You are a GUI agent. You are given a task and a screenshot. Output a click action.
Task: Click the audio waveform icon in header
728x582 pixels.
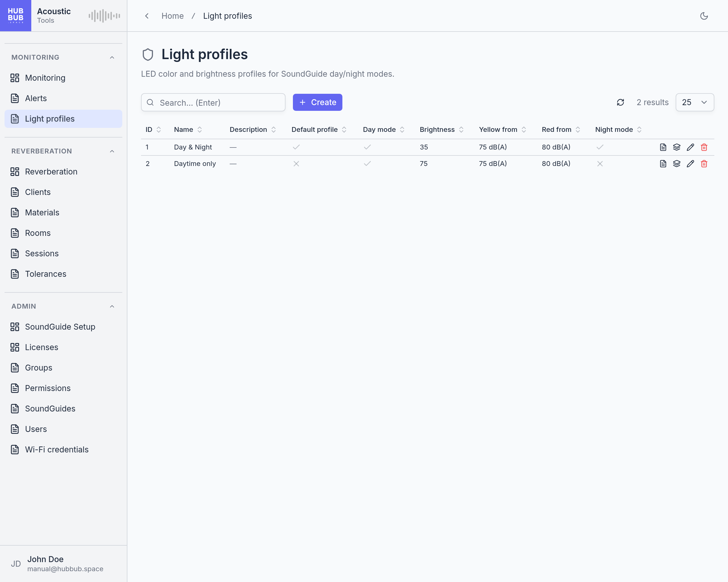point(104,16)
